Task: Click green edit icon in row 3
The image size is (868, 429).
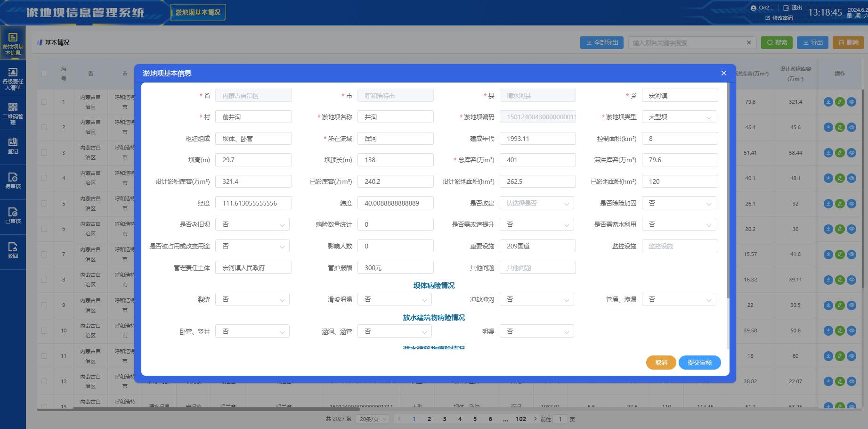Action: (x=840, y=153)
